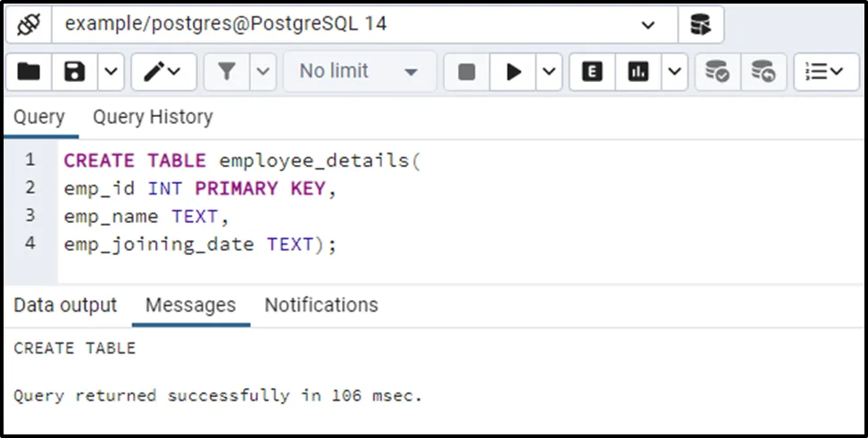Open the Data output tab
The height and width of the screenshot is (438, 868).
[x=65, y=305]
